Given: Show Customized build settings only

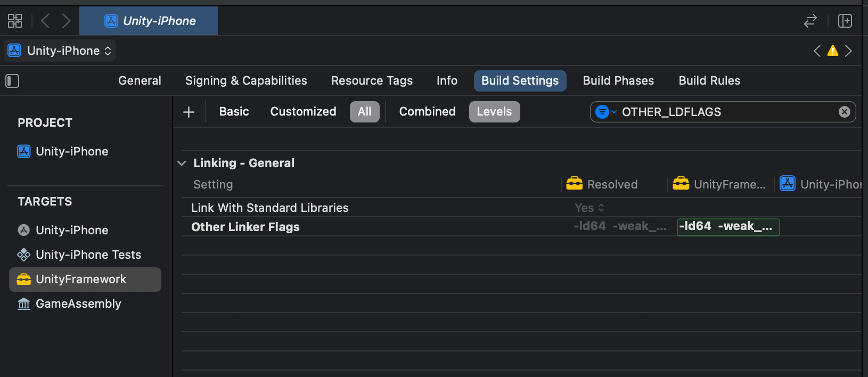Looking at the screenshot, I should pos(303,111).
